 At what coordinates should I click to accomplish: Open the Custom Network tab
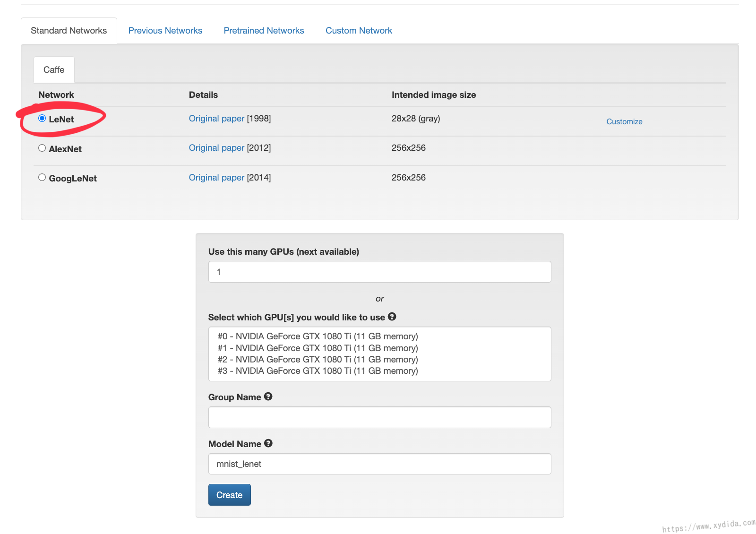359,31
